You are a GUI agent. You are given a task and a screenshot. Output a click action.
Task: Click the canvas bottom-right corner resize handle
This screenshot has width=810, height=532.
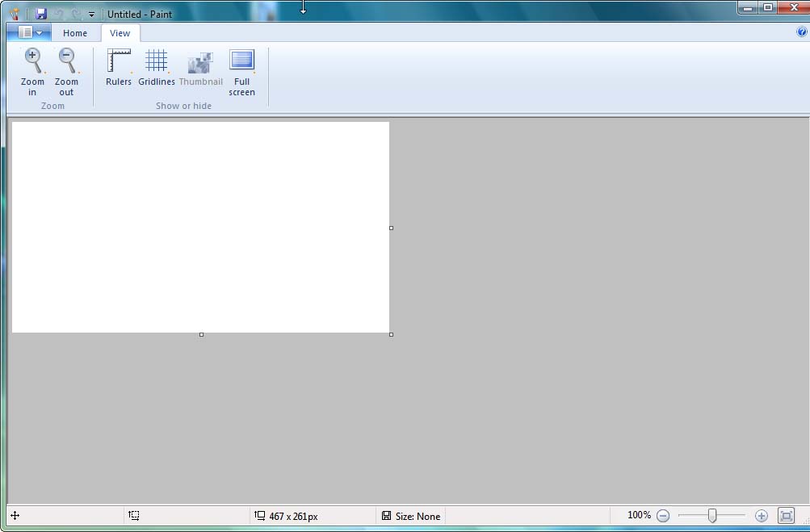(392, 334)
